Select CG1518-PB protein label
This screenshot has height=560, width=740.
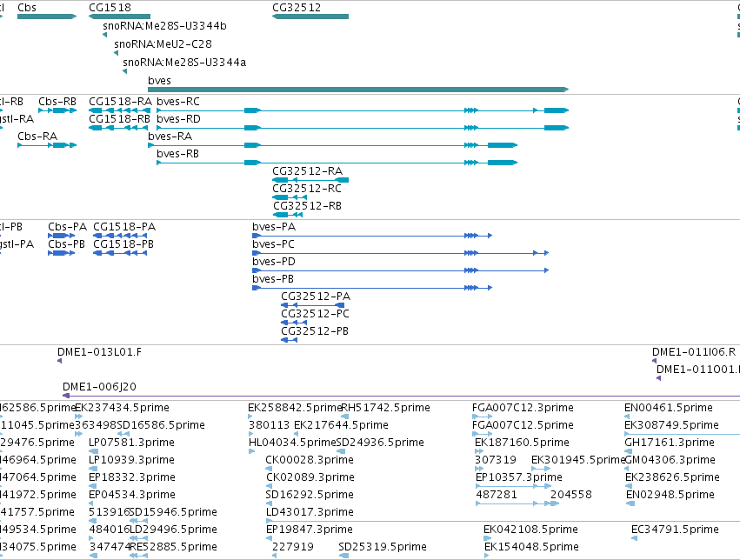(123, 244)
